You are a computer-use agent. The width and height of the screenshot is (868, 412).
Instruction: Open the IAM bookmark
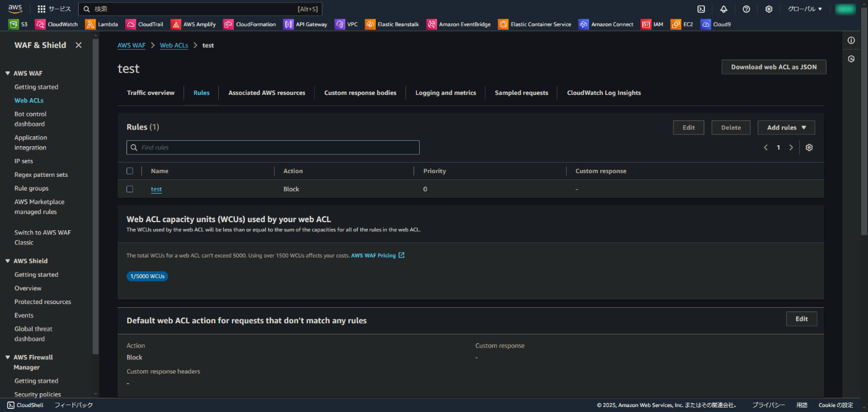click(x=652, y=24)
